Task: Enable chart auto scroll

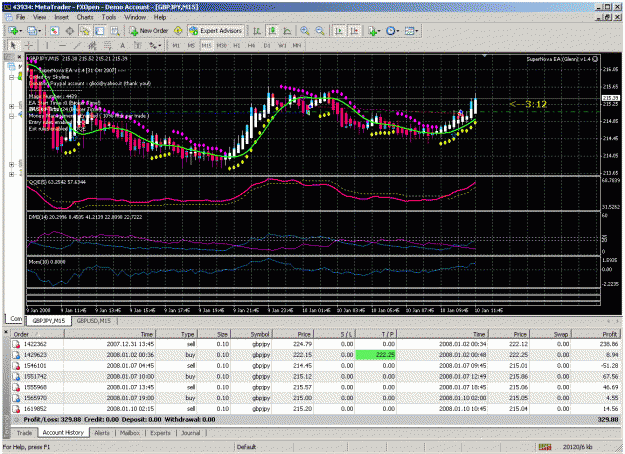Action: (339, 31)
